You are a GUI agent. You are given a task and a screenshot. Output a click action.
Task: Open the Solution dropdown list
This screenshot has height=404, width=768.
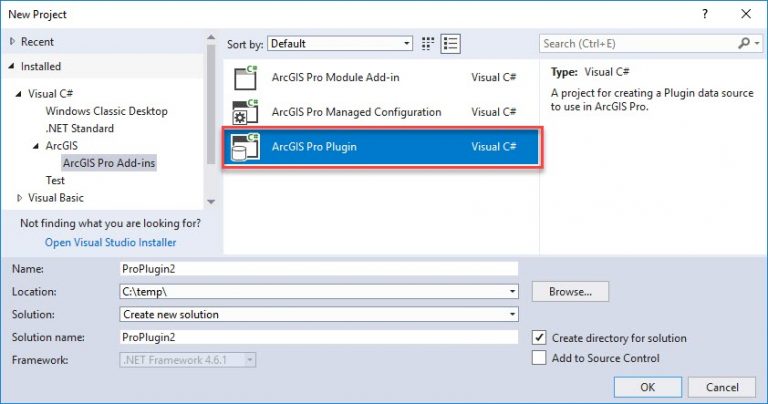(318, 314)
